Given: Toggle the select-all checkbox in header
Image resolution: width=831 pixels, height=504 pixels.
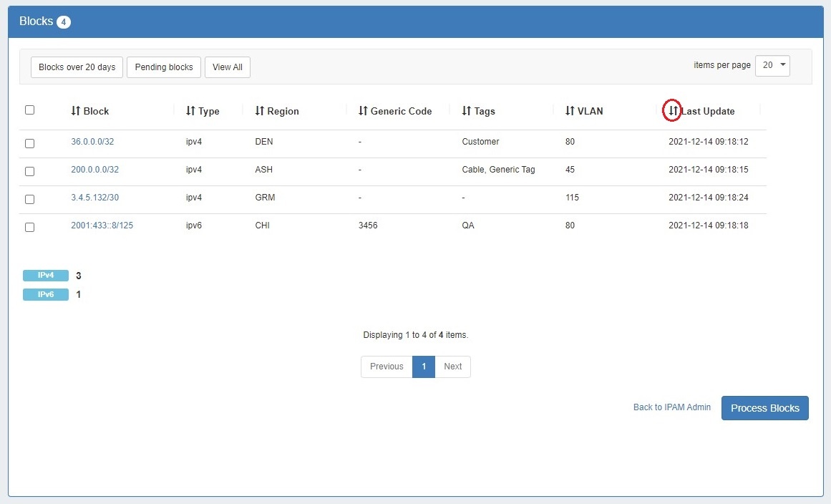Looking at the screenshot, I should tap(29, 110).
